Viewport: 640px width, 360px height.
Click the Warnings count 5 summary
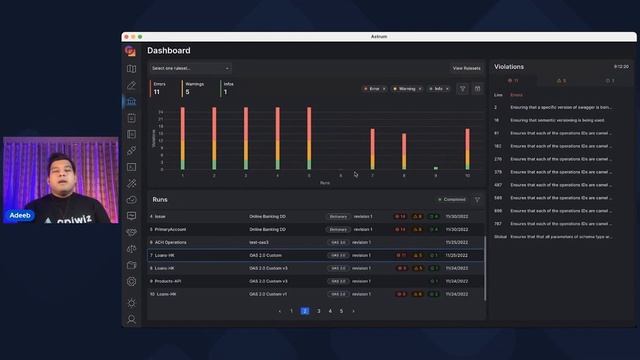click(x=194, y=88)
